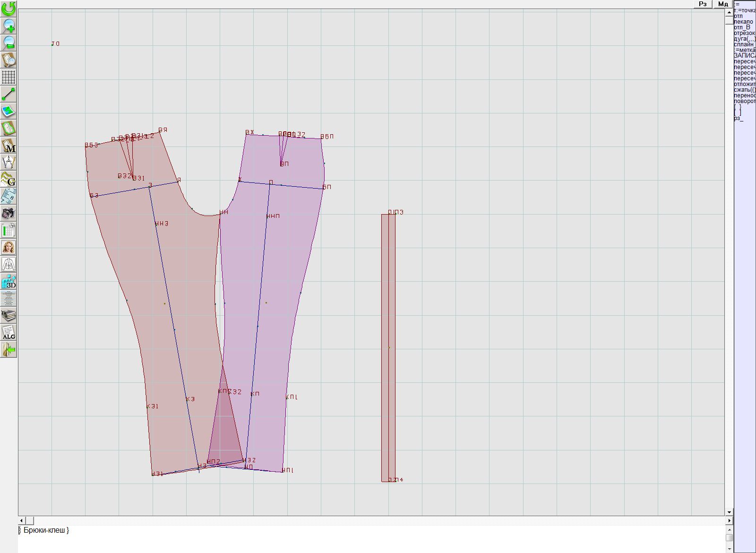Image resolution: width=756 pixels, height=553 pixels.
Task: Zoom out with the magnifier minus icon
Action: [x=9, y=43]
